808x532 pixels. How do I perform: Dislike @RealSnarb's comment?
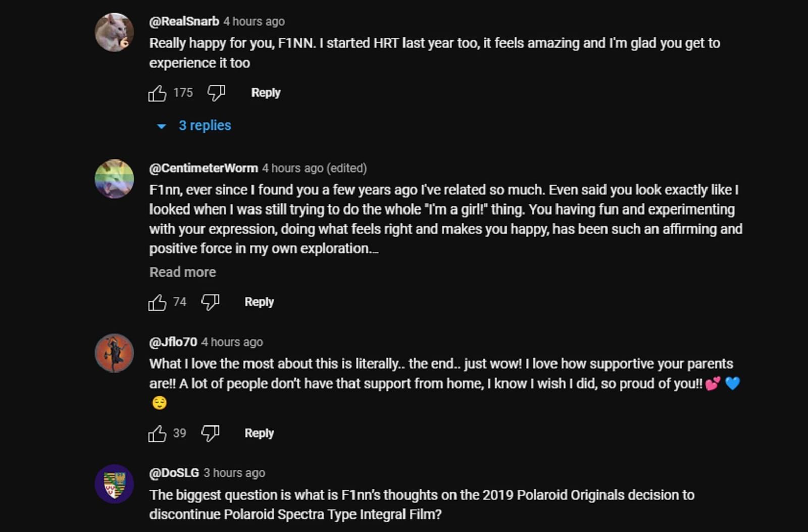point(215,92)
